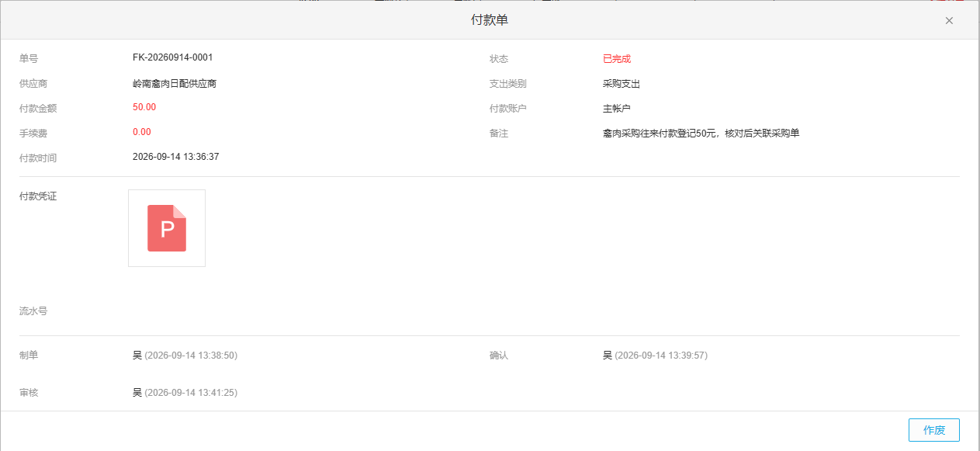
Task: Click the 付款时间 field label
Action: pos(38,158)
